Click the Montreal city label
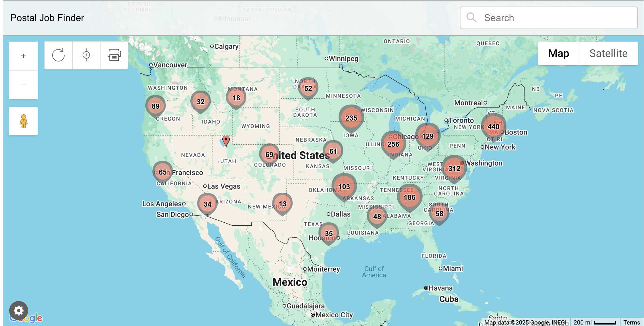The width and height of the screenshot is (644, 326). coord(469,103)
